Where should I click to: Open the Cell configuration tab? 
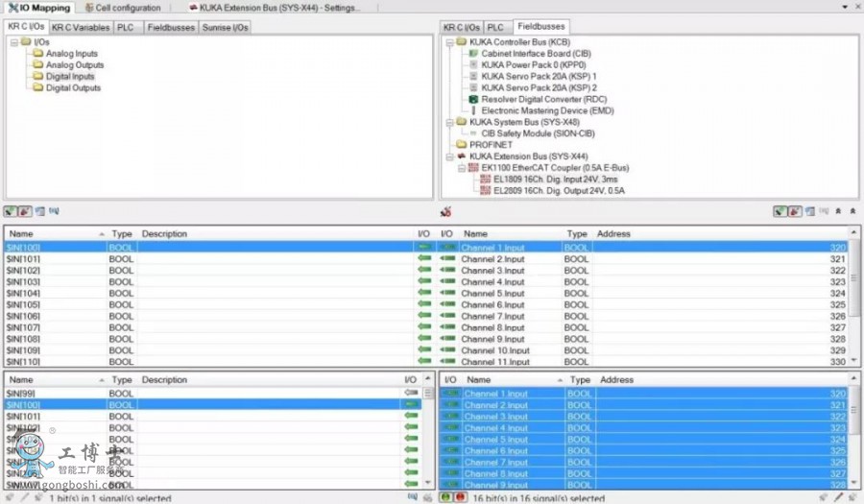[127, 8]
